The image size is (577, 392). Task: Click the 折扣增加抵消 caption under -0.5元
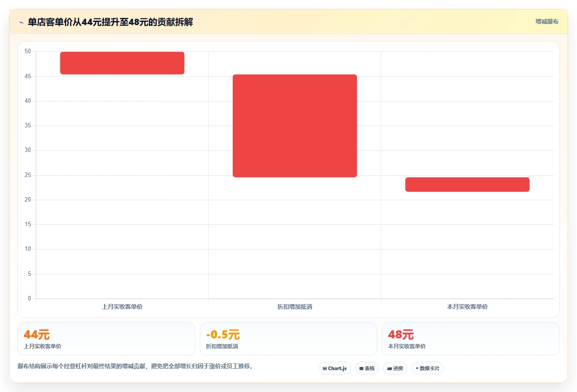[222, 346]
